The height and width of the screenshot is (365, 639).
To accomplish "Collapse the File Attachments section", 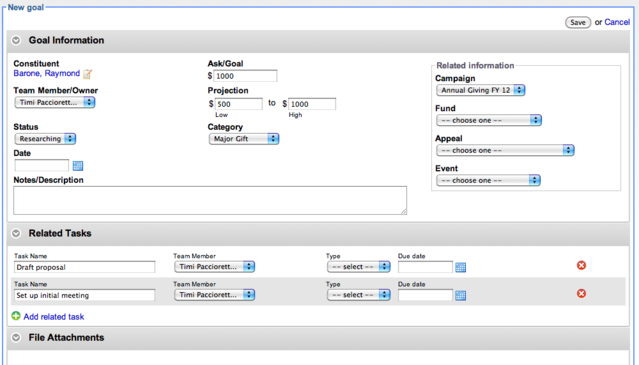I will (16, 338).
